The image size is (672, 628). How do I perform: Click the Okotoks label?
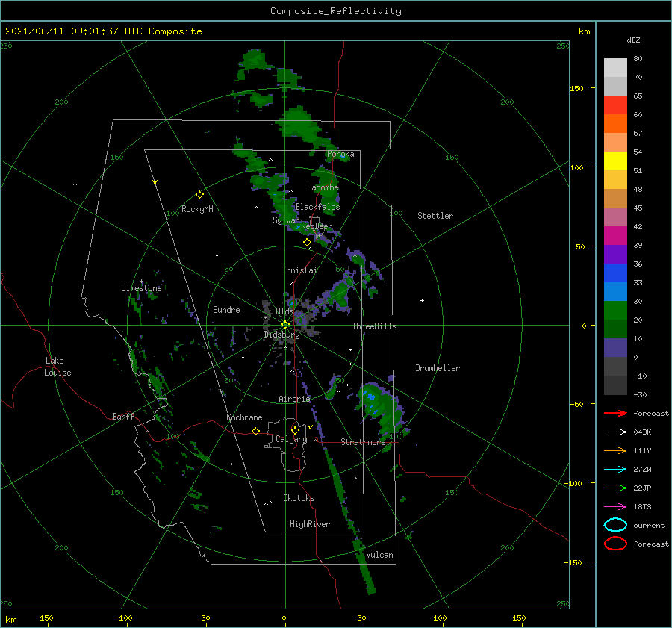[299, 498]
